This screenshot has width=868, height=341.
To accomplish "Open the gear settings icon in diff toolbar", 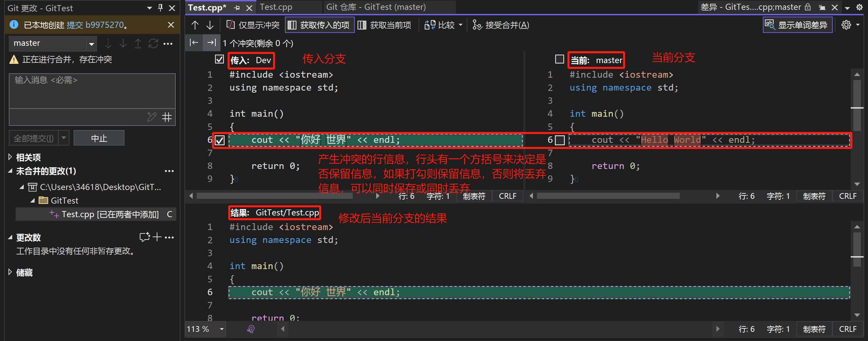I will tap(847, 24).
